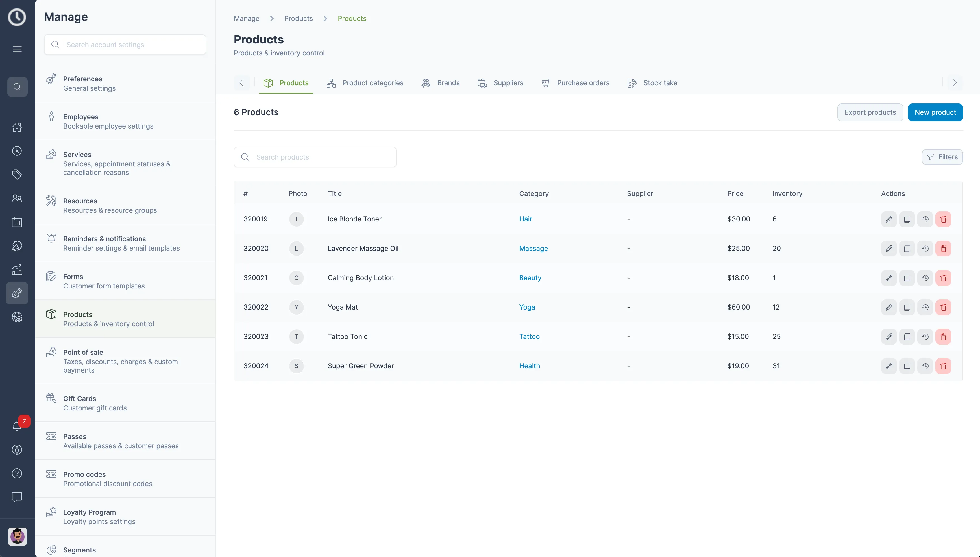Delete the Tattoo Tonic product
Image resolution: width=980 pixels, height=557 pixels.
click(943, 336)
